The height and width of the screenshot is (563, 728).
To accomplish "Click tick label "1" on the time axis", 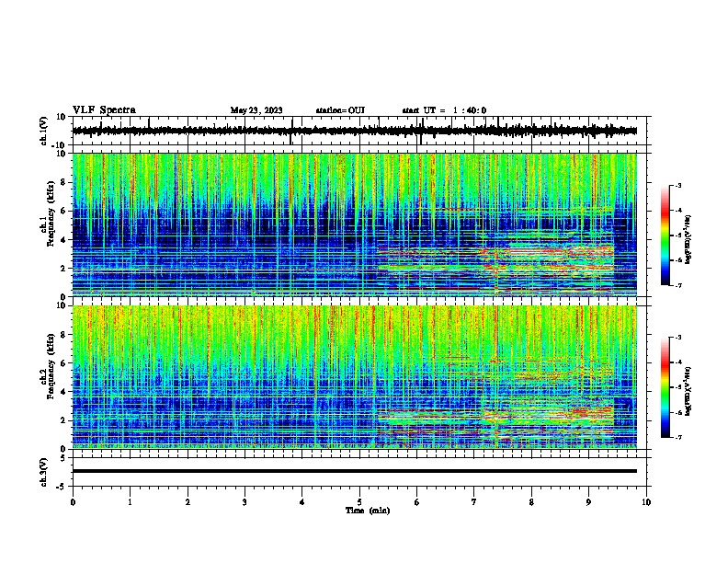I will pos(130,502).
